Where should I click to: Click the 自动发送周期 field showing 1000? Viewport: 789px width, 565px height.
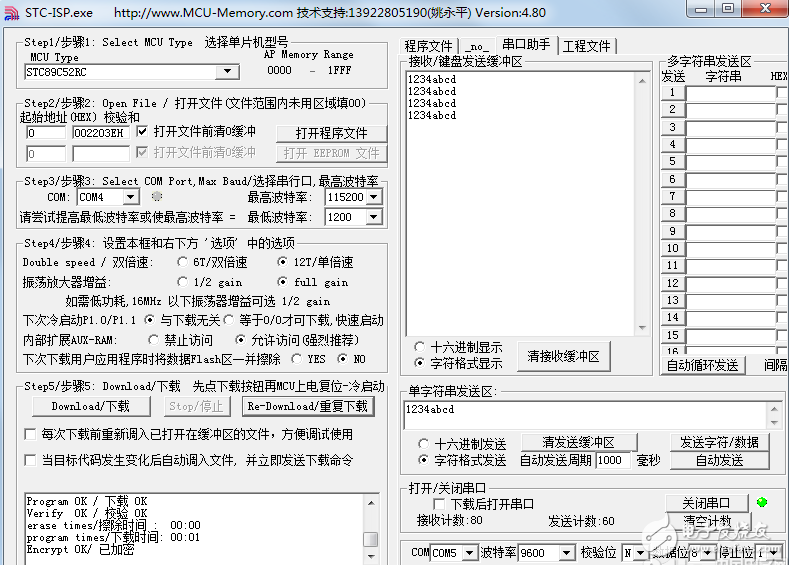pyautogui.click(x=613, y=460)
